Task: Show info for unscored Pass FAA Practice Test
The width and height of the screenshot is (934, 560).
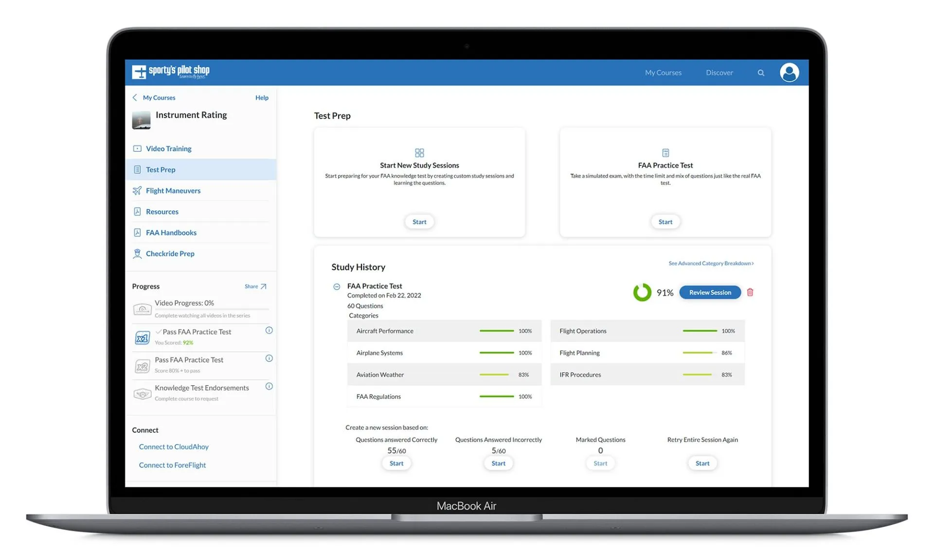Action: point(269,359)
